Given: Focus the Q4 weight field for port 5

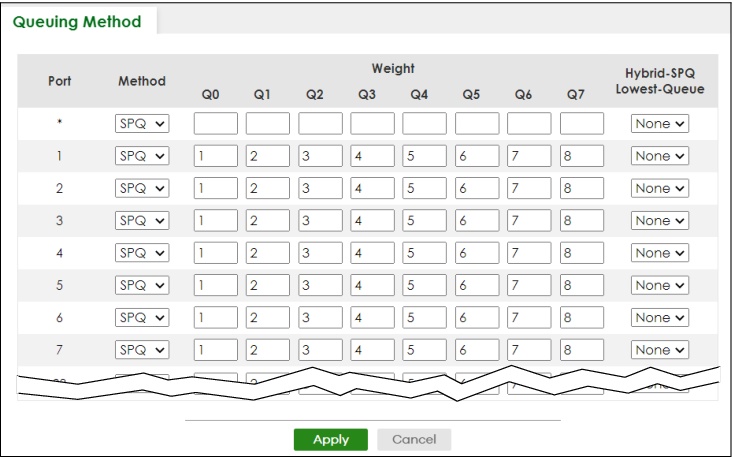Looking at the screenshot, I should tap(424, 285).
